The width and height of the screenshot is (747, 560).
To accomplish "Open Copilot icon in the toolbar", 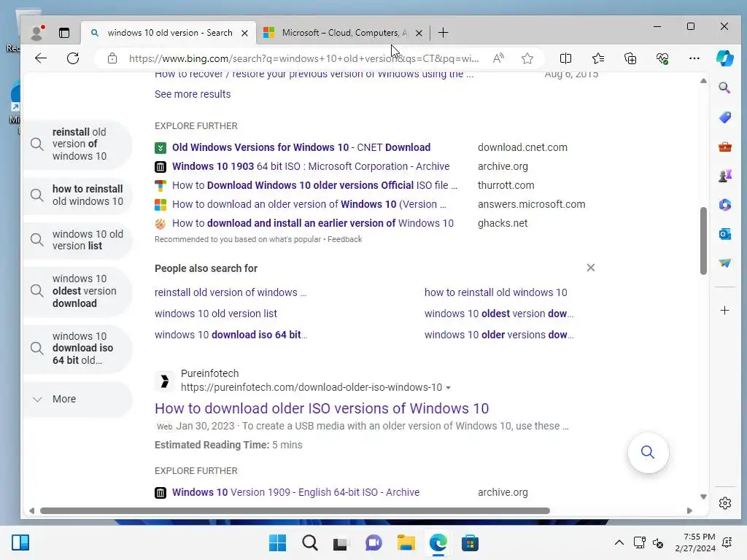I will point(724,58).
